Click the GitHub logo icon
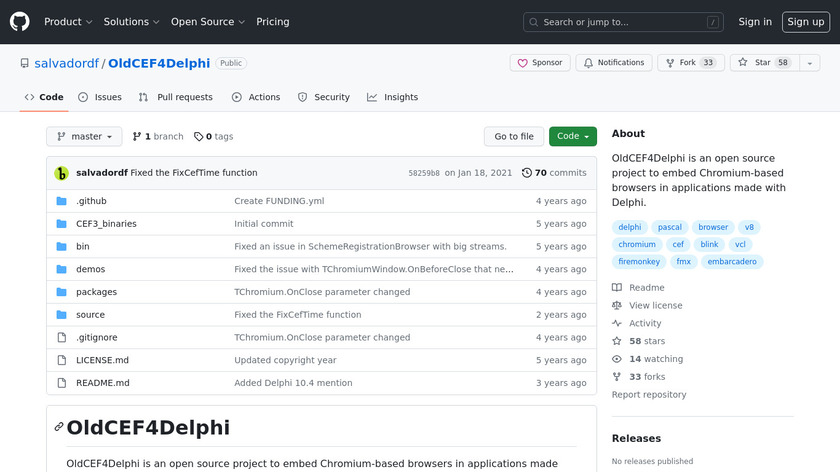This screenshot has height=472, width=840. click(20, 21)
